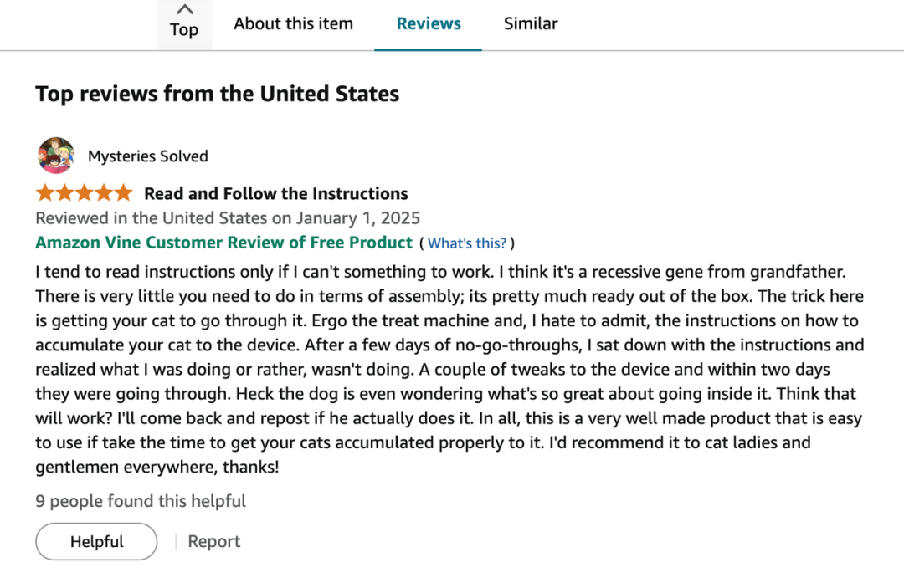
Task: Click Amazon Vine Customer Review of Free Product
Action: point(223,243)
